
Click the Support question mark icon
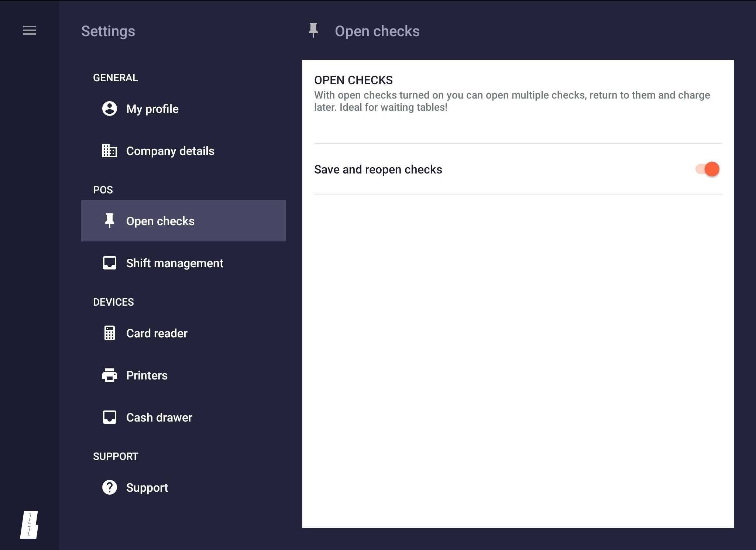pos(109,487)
